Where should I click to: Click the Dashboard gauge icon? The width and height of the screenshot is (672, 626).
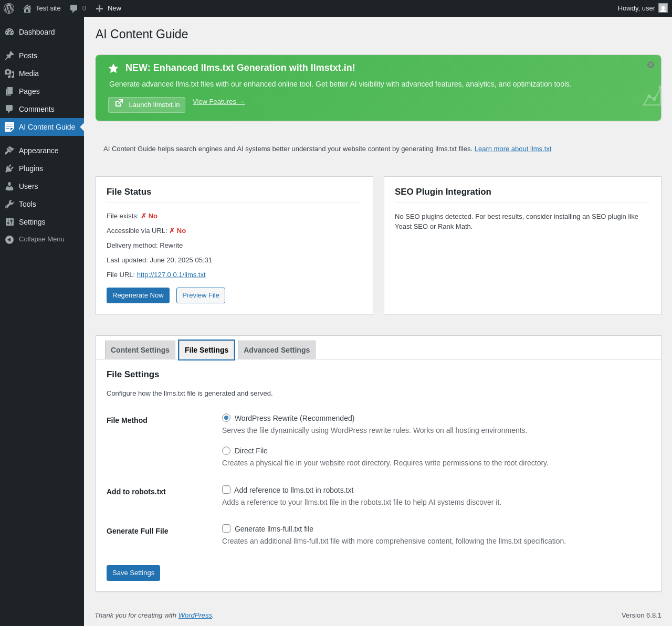pyautogui.click(x=9, y=32)
